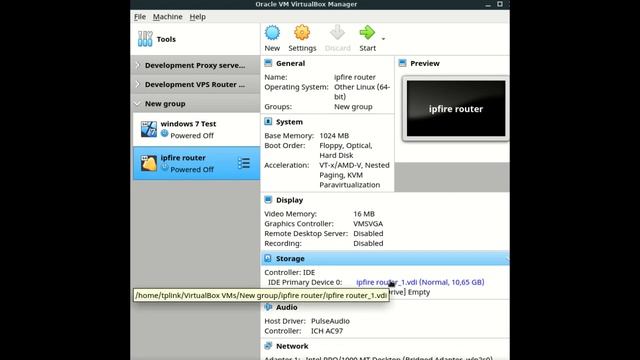Click the Audio section speaker icon
Image resolution: width=640 pixels, height=360 pixels.
268,307
